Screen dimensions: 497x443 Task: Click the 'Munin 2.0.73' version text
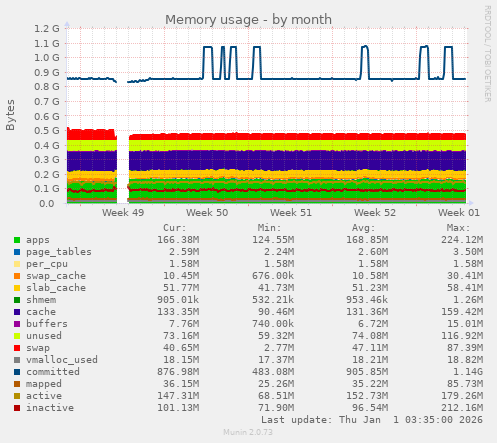click(x=248, y=432)
